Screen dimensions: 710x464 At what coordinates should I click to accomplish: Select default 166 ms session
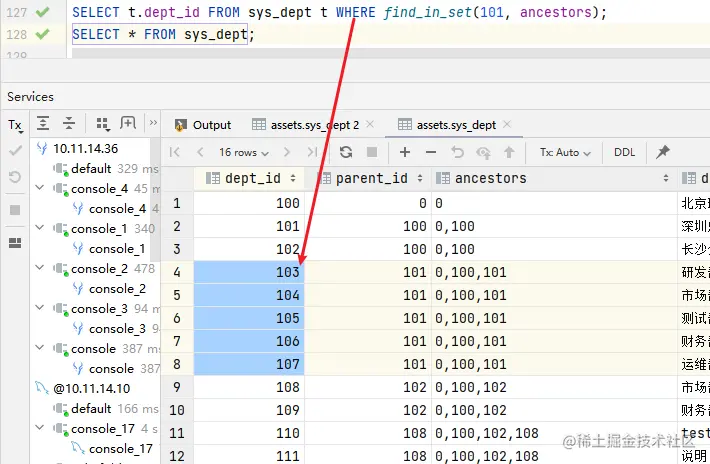[x=106, y=409]
